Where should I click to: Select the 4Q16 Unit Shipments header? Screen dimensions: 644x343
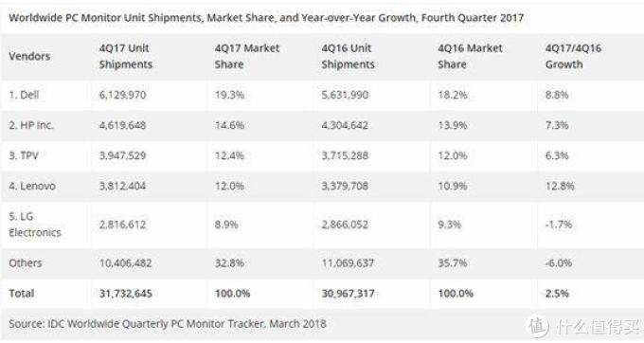tap(348, 56)
